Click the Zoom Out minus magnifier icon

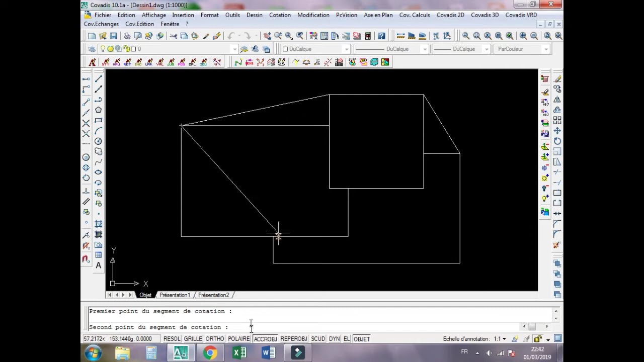tap(534, 36)
